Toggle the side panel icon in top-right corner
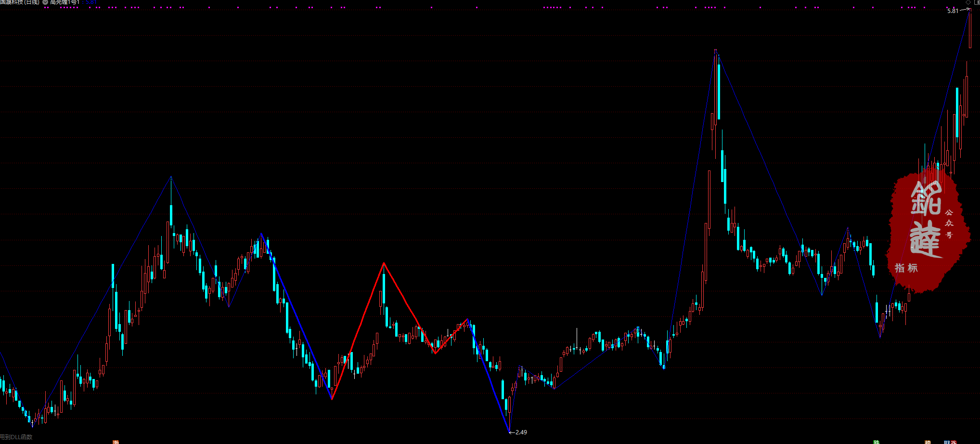Viewport: 980px width, 444px height. pos(977,2)
